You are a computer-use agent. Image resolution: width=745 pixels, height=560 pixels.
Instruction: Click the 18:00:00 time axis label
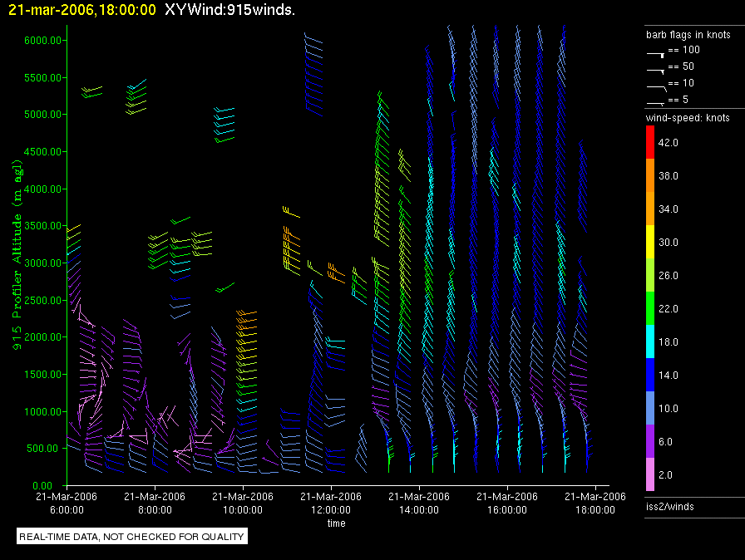click(595, 509)
